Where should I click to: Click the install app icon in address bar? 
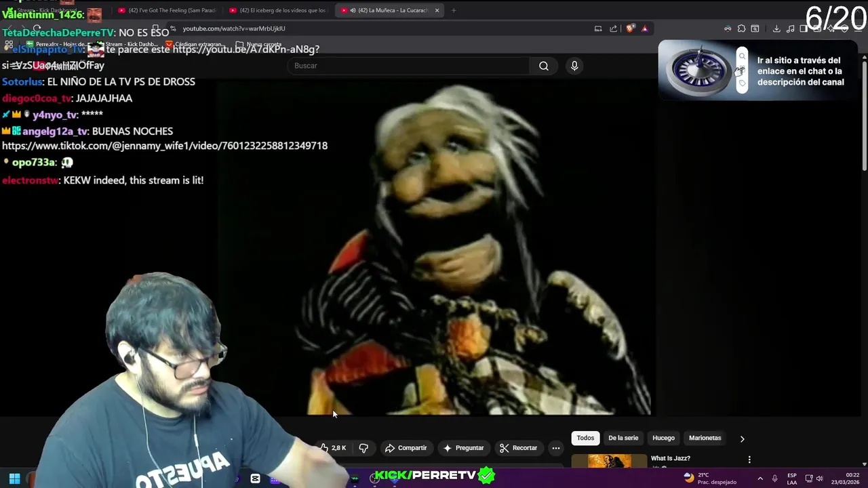[598, 28]
